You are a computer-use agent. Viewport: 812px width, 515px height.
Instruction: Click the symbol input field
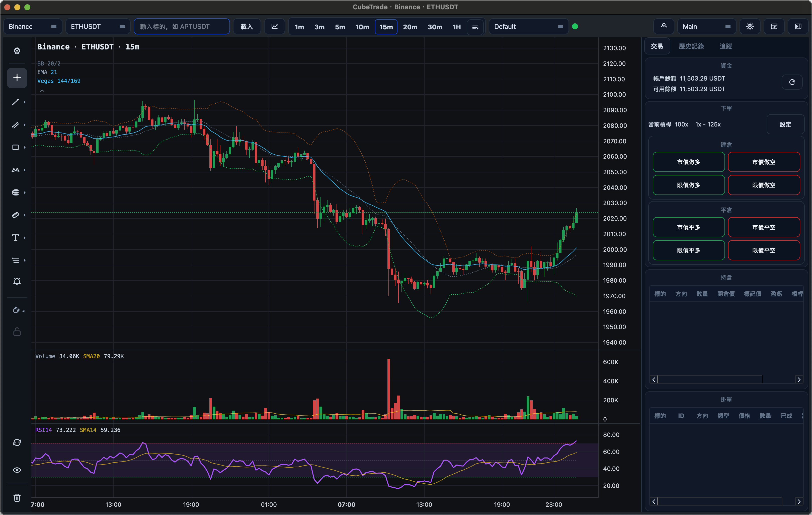pos(182,26)
